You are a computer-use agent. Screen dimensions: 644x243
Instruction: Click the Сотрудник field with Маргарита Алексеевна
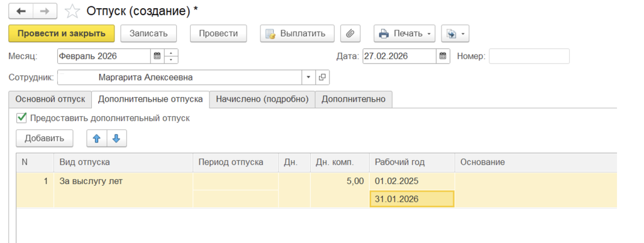(180, 77)
